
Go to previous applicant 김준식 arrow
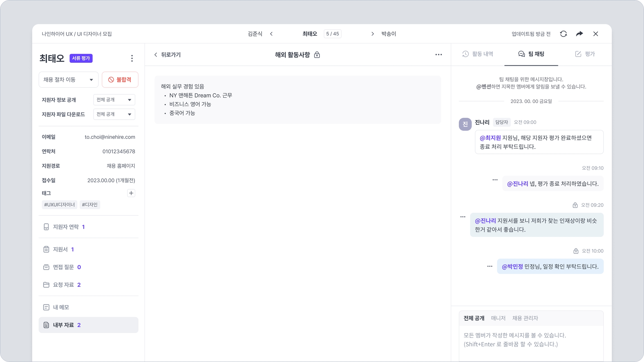coord(271,34)
